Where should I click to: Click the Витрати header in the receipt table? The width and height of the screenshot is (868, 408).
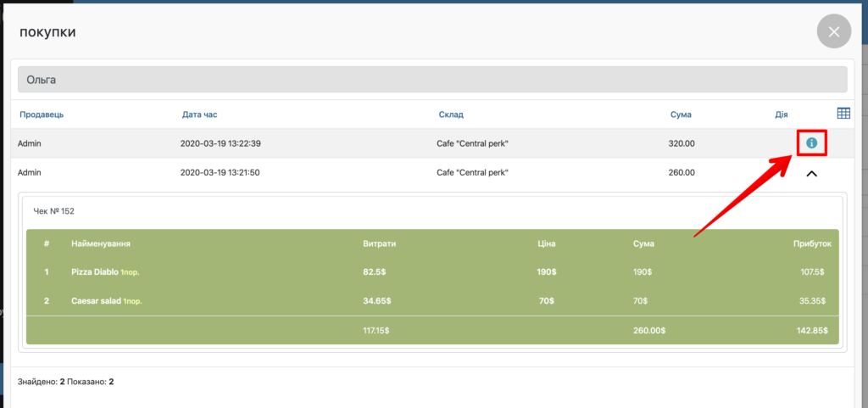point(379,243)
